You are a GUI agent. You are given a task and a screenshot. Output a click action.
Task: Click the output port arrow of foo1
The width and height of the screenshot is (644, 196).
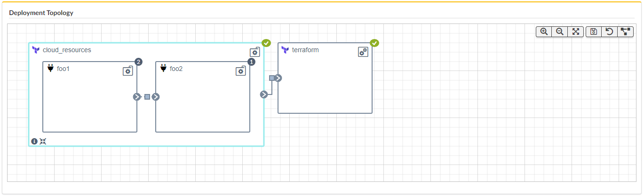pos(137,97)
